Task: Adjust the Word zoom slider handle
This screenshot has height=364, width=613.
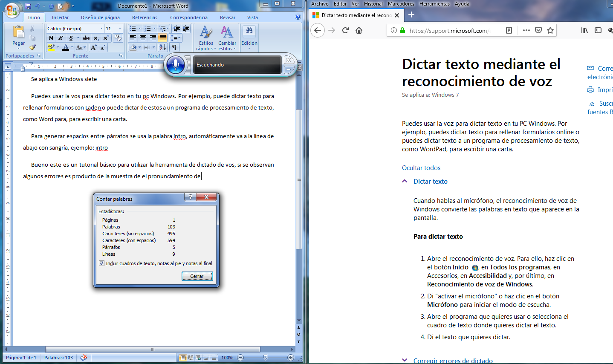Action: 265,358
